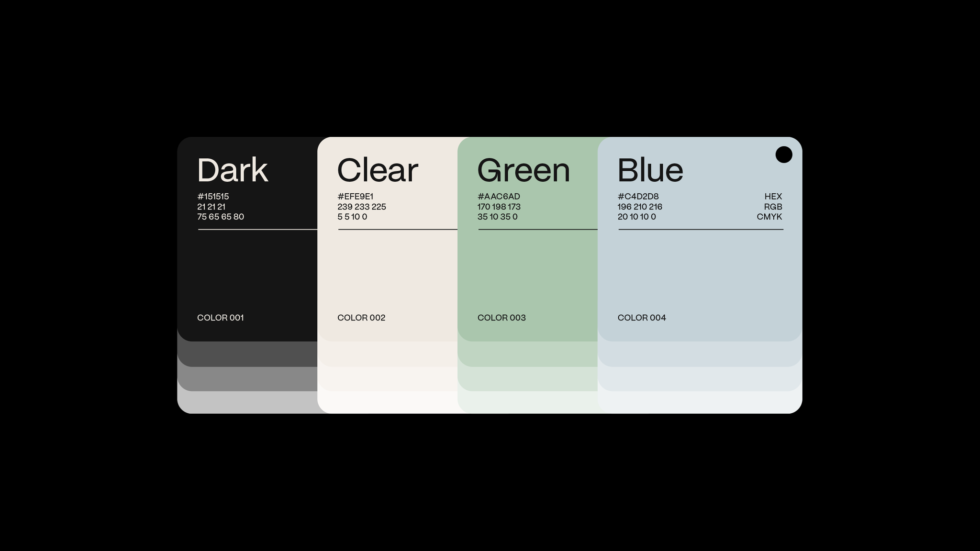Pick the dark gray tint below Dark card
980x551 pixels.
point(246,355)
